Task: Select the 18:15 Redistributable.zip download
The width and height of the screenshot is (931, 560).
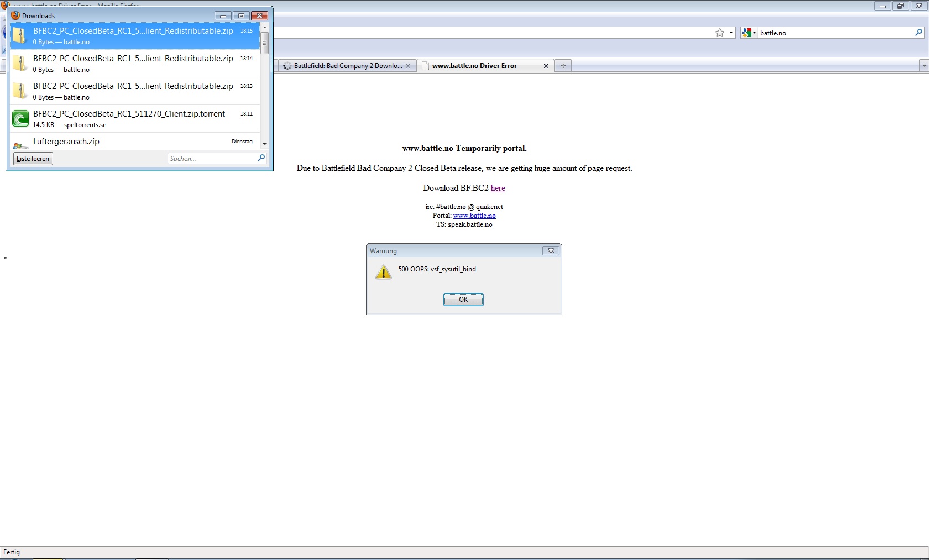Action: 135,36
